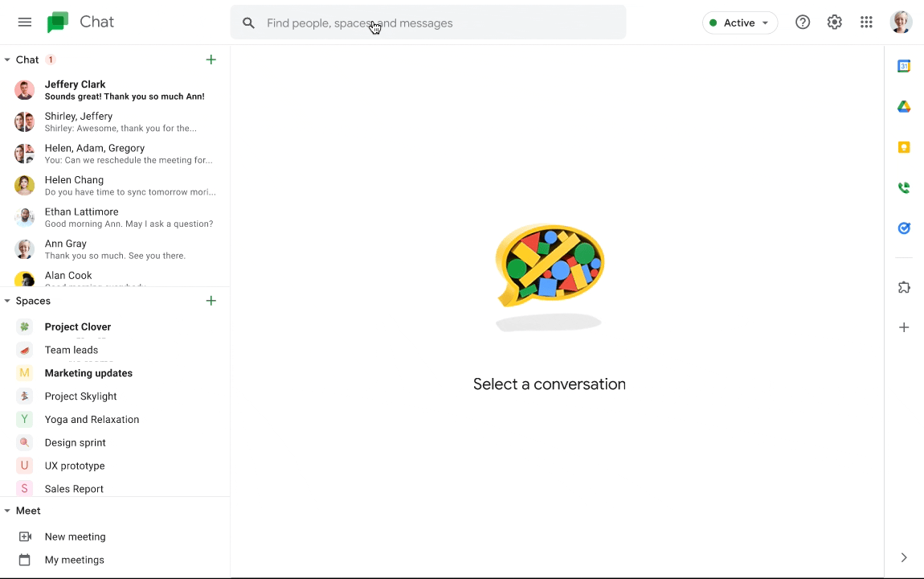Click the UX prototype U icon
This screenshot has width=924, height=579.
point(24,466)
